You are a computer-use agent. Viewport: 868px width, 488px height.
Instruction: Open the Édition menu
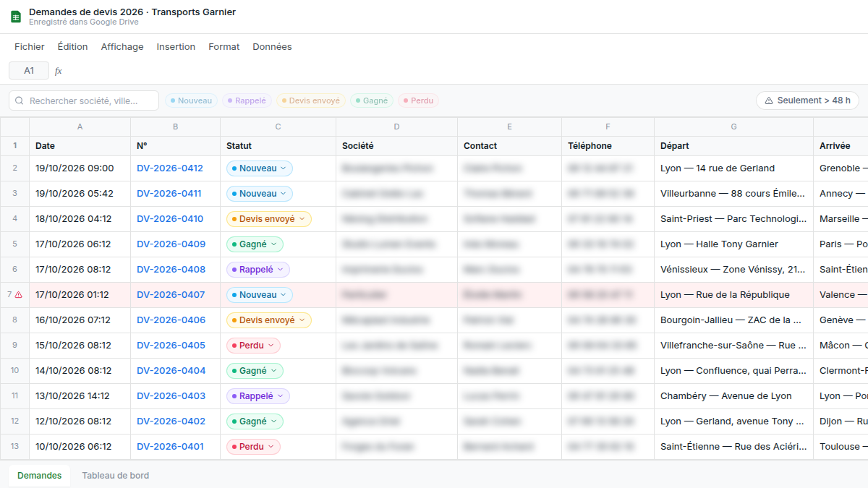72,47
